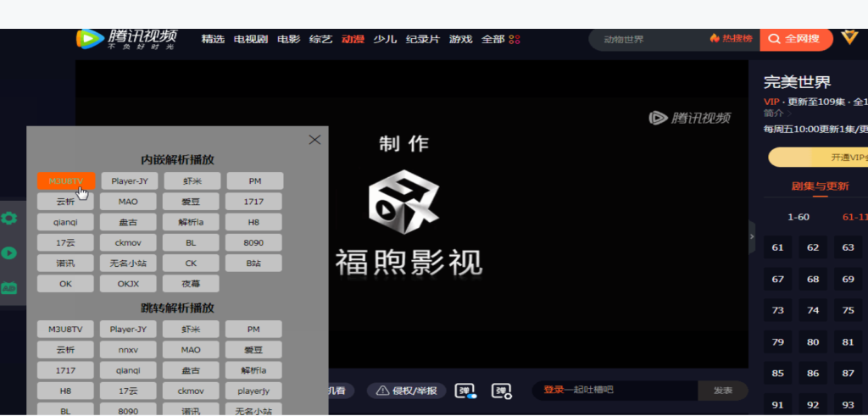Click the playerjy jump parse button
The image size is (868, 416).
[253, 391]
